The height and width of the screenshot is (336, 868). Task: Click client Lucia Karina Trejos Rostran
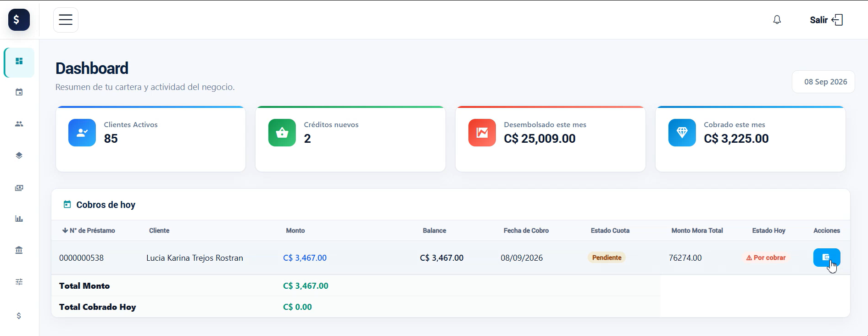click(x=195, y=258)
